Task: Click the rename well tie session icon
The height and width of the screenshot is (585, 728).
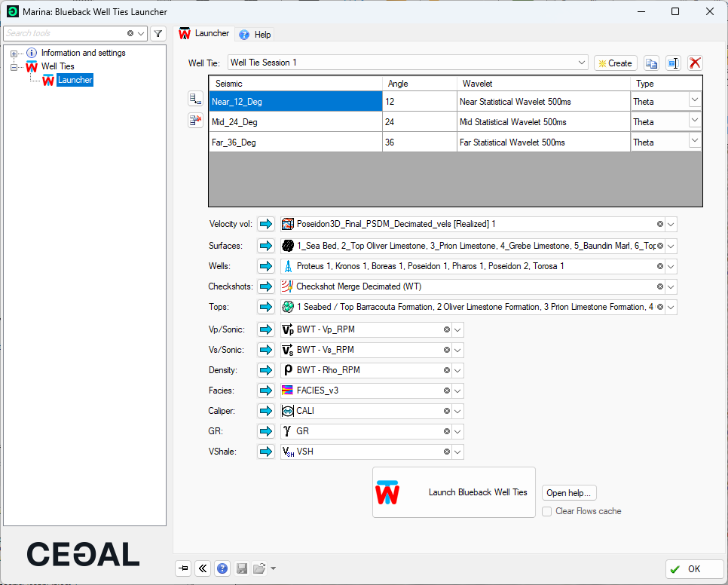Action: click(673, 63)
